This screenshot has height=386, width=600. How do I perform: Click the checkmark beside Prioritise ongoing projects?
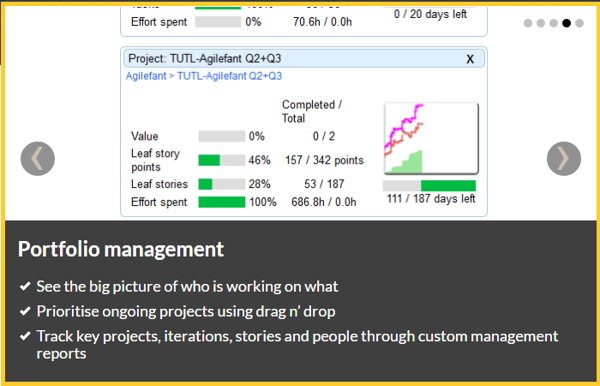tap(25, 311)
